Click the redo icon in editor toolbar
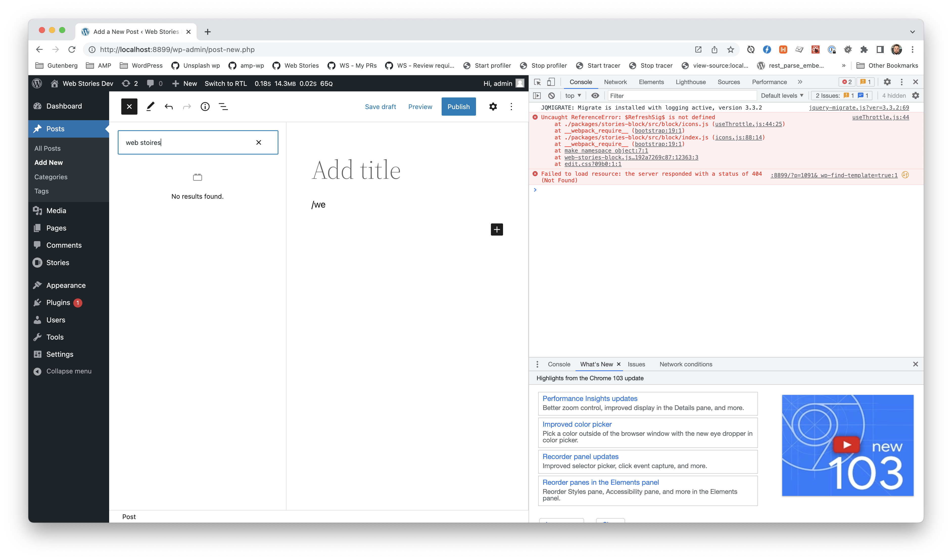The width and height of the screenshot is (952, 560). tap(187, 107)
